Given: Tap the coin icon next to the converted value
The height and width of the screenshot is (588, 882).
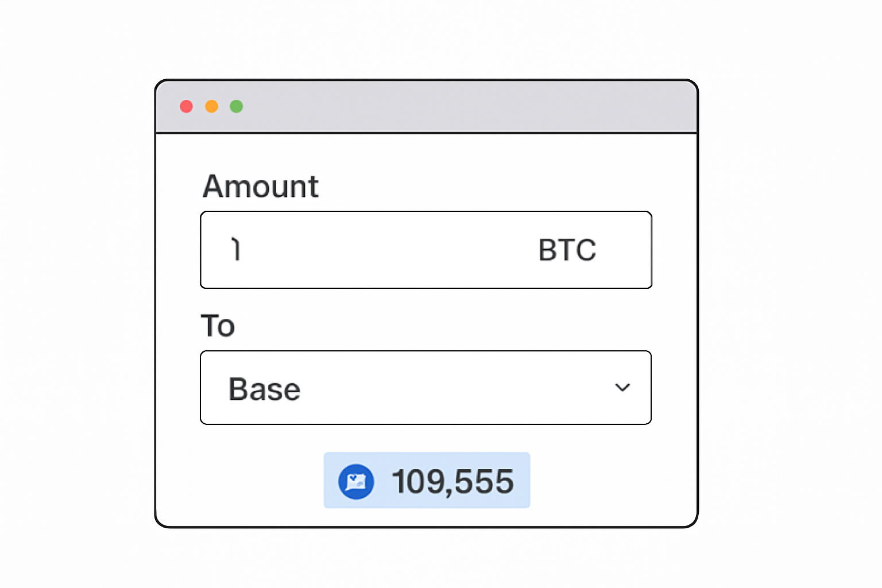Looking at the screenshot, I should click(355, 481).
